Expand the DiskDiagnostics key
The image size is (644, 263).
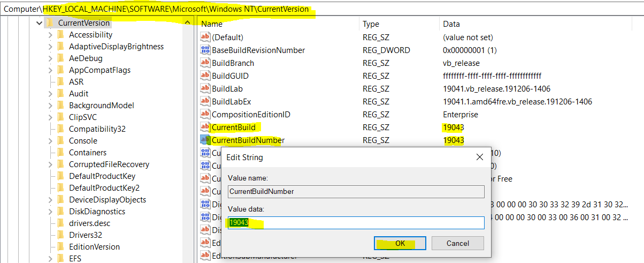coord(50,212)
